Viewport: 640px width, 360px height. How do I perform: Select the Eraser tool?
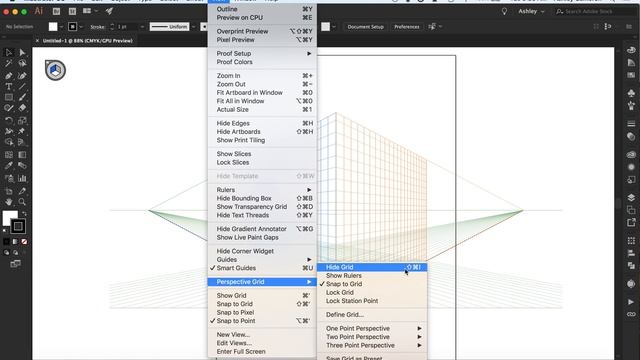22,108
